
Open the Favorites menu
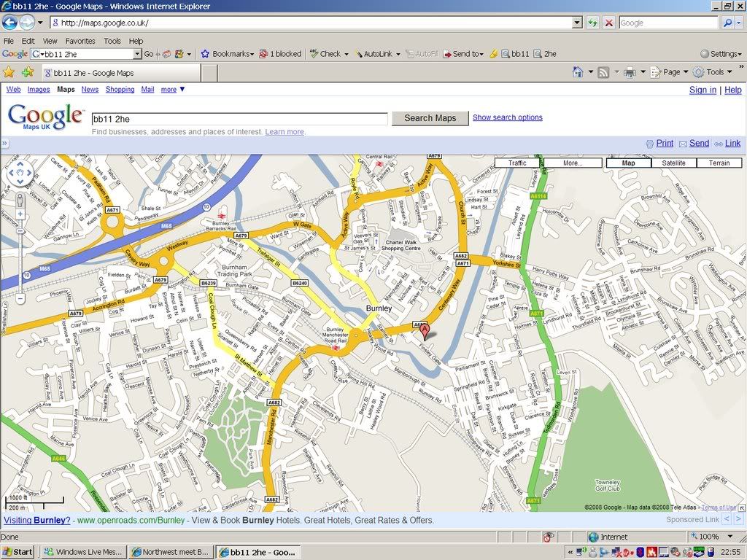pos(80,41)
